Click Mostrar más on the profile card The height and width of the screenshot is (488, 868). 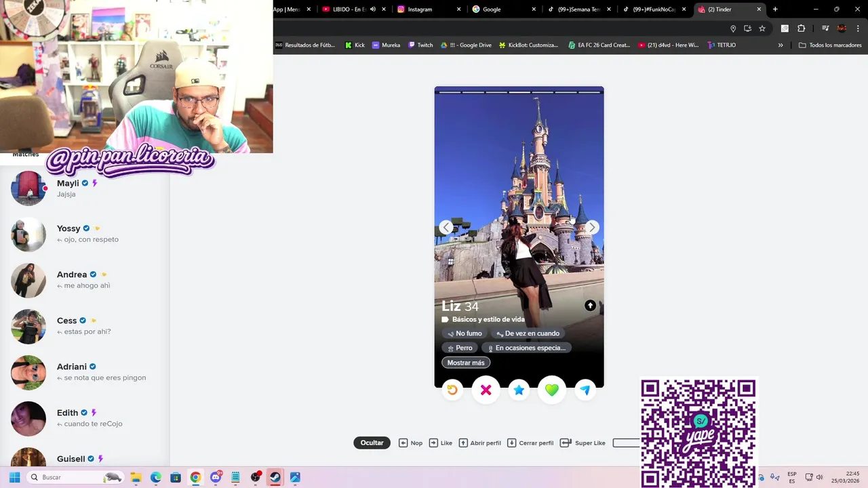point(466,363)
